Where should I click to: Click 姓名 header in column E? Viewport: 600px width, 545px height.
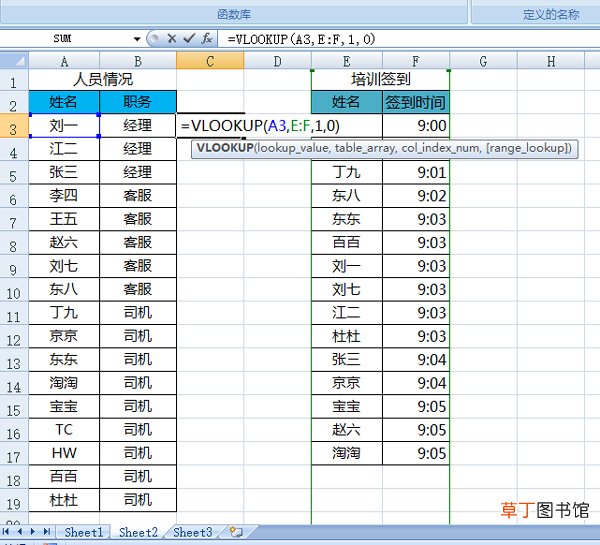click(x=347, y=102)
